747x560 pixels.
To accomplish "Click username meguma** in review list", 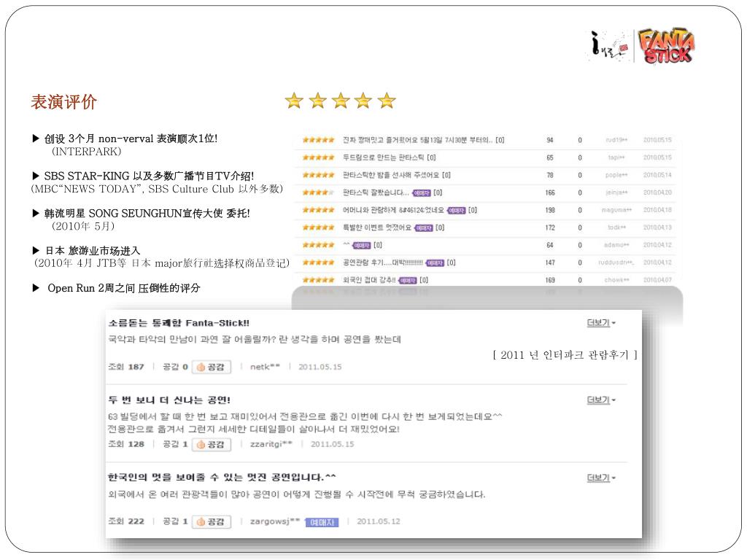I will click(x=616, y=210).
